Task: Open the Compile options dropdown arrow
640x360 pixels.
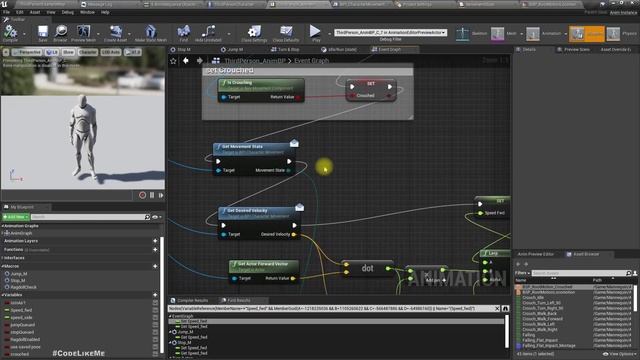Action: tap(24, 33)
